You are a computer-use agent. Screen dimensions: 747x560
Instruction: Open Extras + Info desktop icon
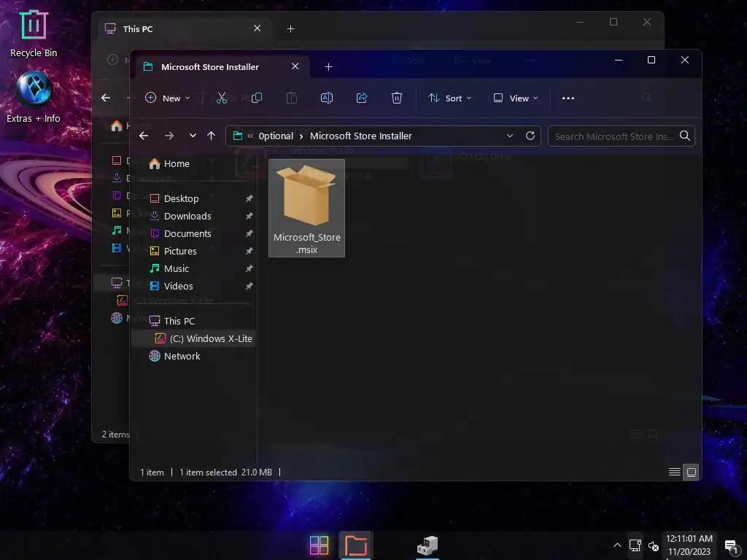pos(34,97)
